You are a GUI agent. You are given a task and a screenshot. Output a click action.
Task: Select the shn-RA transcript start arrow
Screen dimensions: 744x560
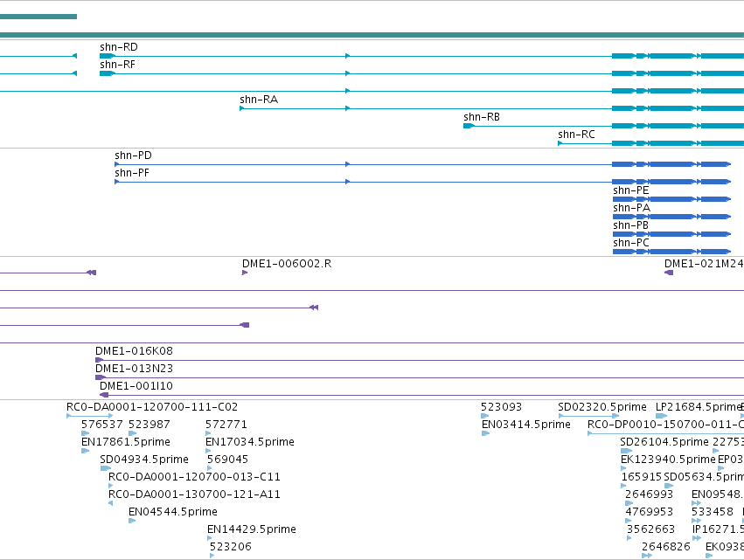tap(242, 108)
